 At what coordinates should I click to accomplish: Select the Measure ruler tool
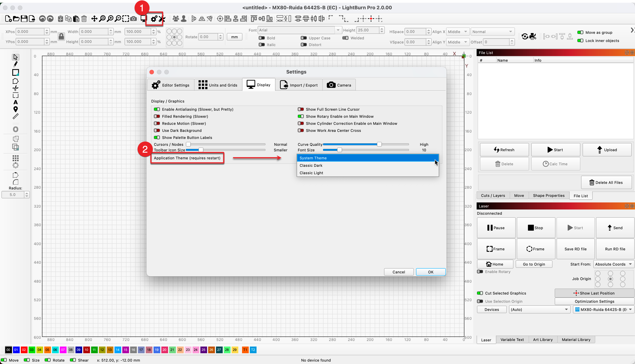coord(15,116)
